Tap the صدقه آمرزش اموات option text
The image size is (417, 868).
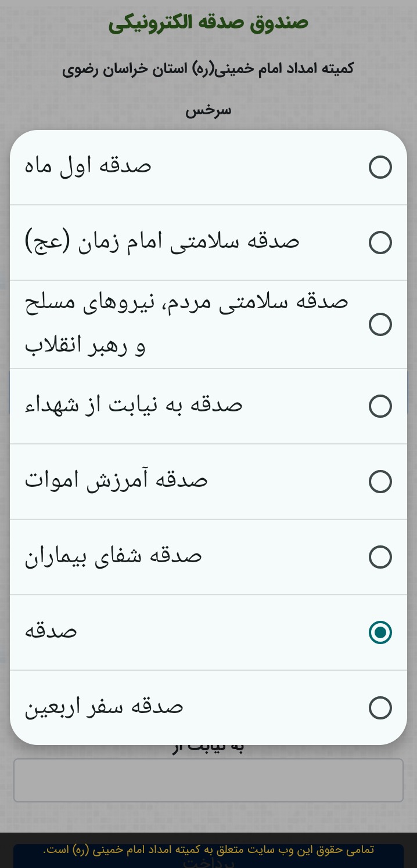(116, 481)
